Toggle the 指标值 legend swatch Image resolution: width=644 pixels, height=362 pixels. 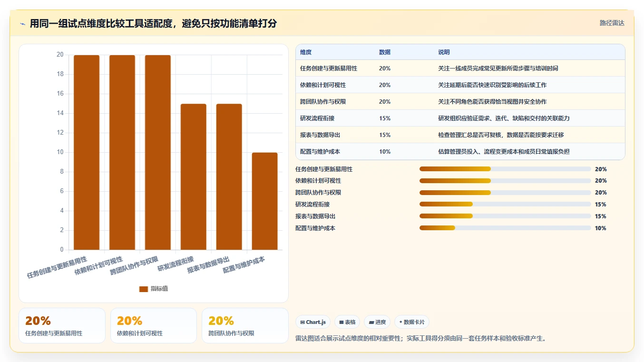[144, 289]
